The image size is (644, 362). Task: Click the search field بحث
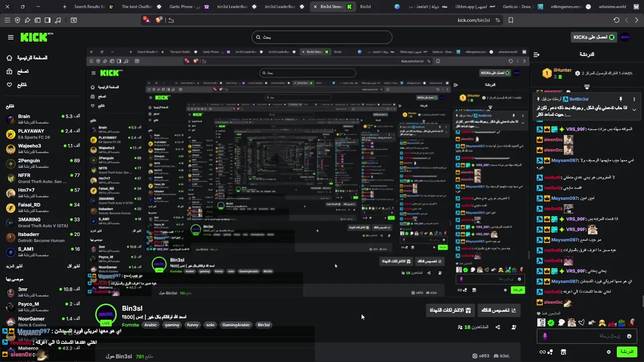coord(322,37)
